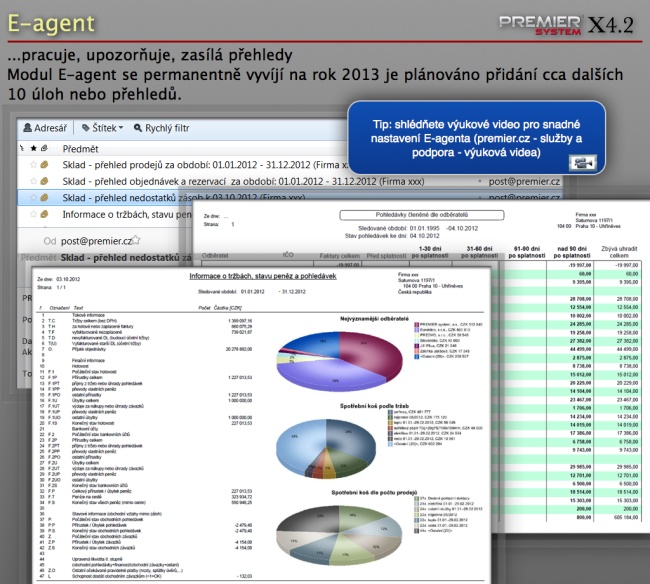Click status icon of 'přehled objednávek' message
650x584 pixels.
44,181
